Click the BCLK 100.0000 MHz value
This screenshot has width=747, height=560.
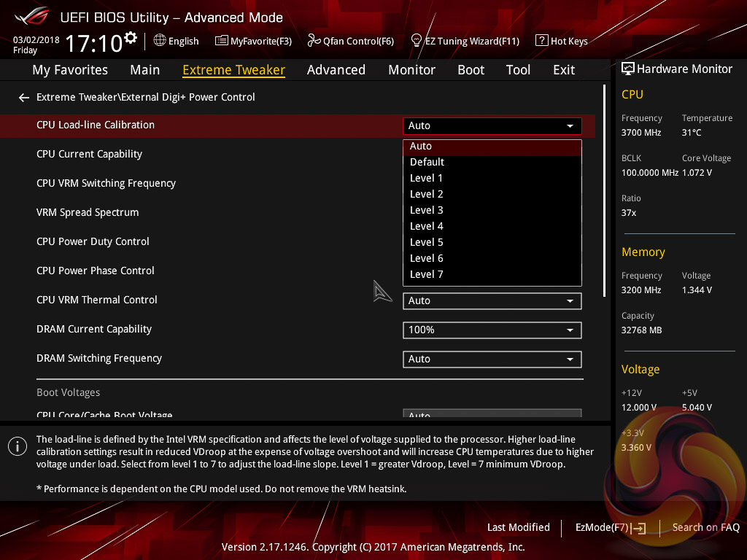click(x=650, y=173)
